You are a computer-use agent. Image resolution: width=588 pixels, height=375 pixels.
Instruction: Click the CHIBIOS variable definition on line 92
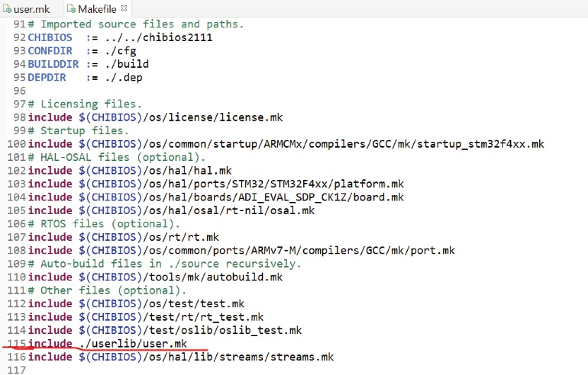pyautogui.click(x=49, y=37)
